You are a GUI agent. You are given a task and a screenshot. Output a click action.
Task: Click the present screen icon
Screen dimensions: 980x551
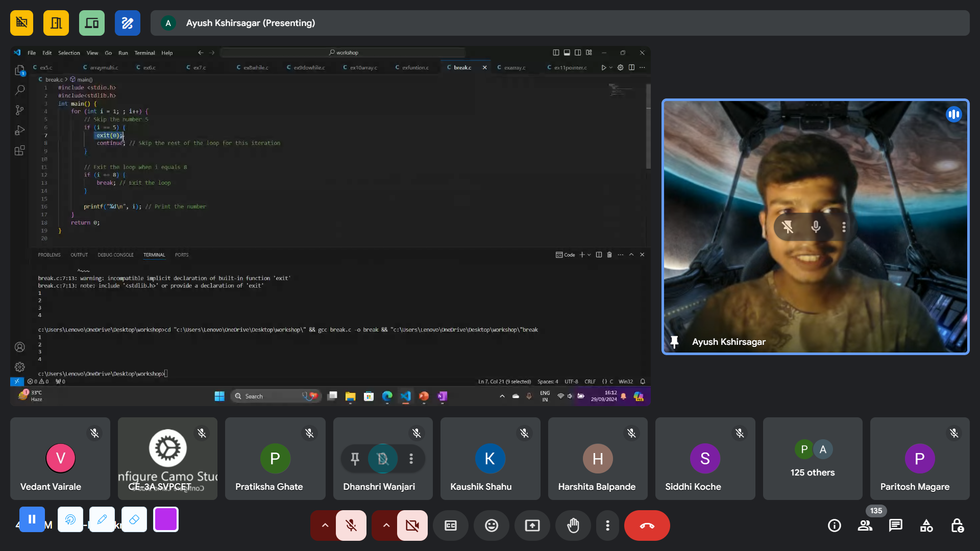coord(532,525)
